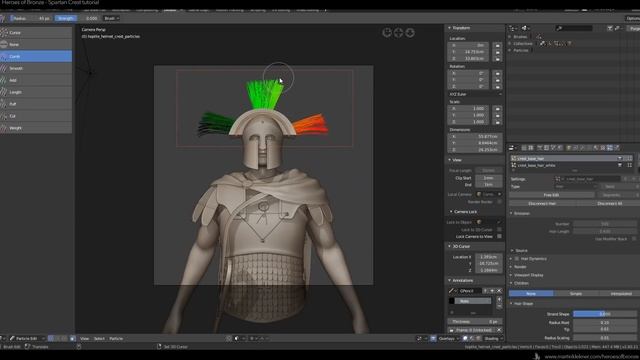Click the Disconnect All button

click(x=609, y=203)
